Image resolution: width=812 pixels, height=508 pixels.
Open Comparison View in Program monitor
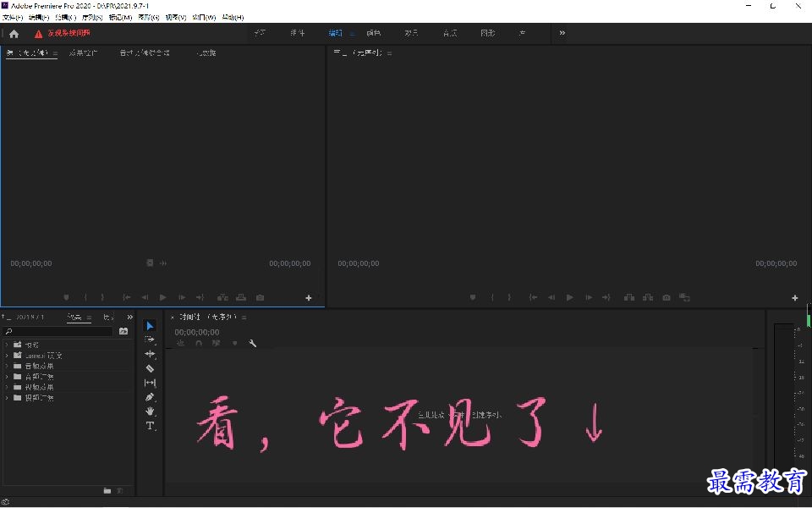(x=684, y=297)
